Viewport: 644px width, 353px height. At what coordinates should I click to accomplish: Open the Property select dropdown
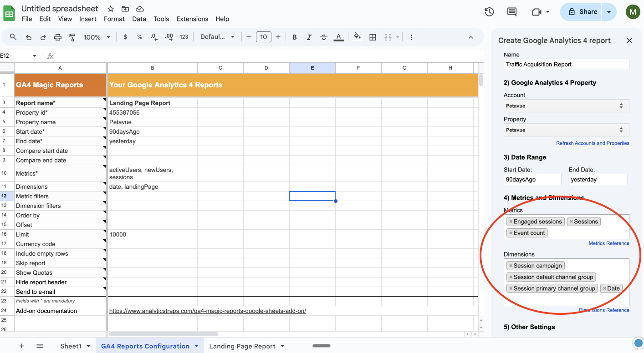point(567,130)
